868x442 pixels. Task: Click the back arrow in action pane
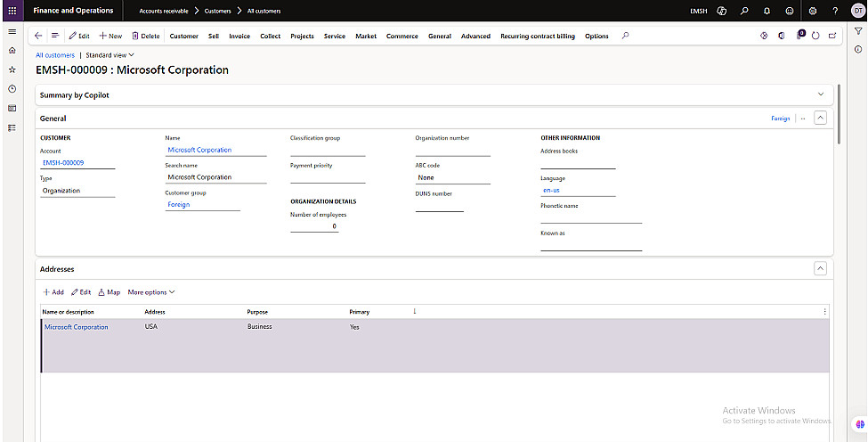[38, 36]
